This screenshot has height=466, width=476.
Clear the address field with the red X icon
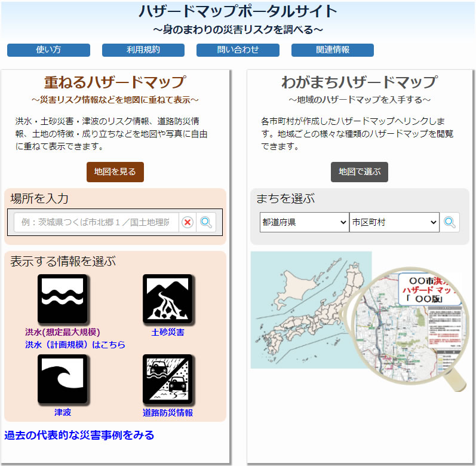188,222
